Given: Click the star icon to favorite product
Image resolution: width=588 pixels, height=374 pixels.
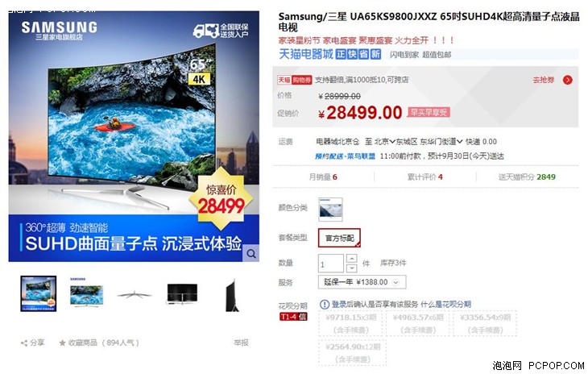Looking at the screenshot, I should (62, 343).
